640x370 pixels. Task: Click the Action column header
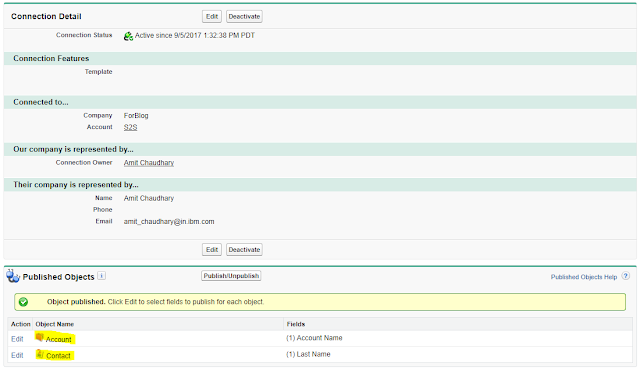pyautogui.click(x=20, y=324)
